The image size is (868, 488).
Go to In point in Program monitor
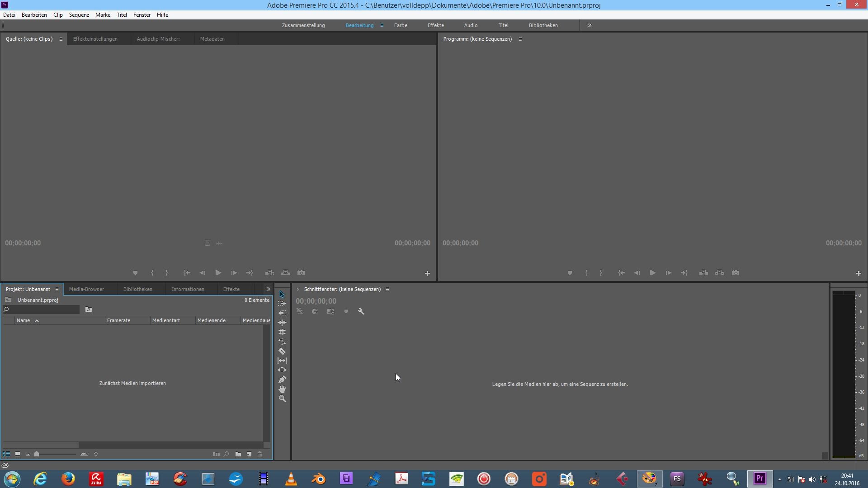(x=621, y=273)
